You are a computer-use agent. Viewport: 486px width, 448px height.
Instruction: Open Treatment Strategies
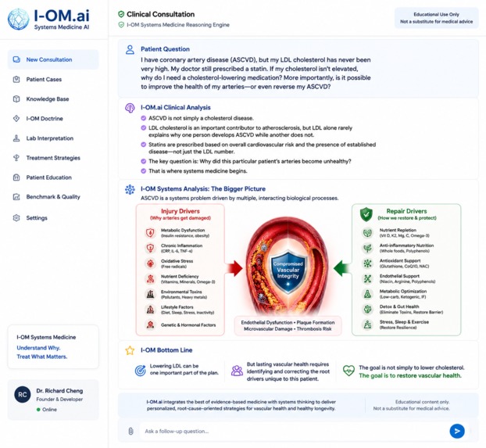pyautogui.click(x=53, y=158)
